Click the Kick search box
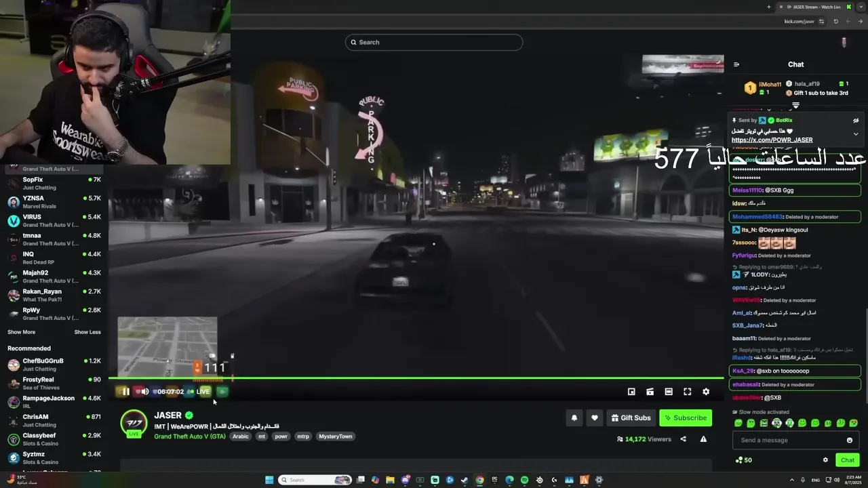Screen dimensions: 868x488 (x=434, y=42)
